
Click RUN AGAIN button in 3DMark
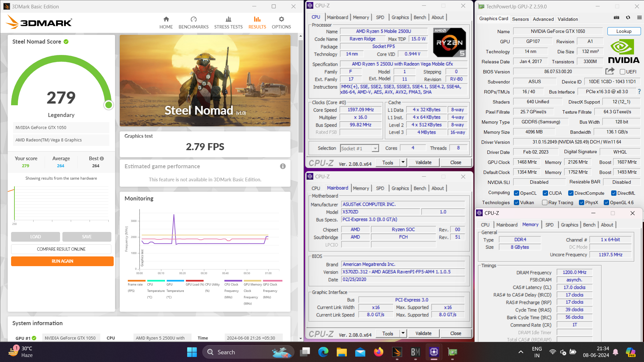[62, 261]
